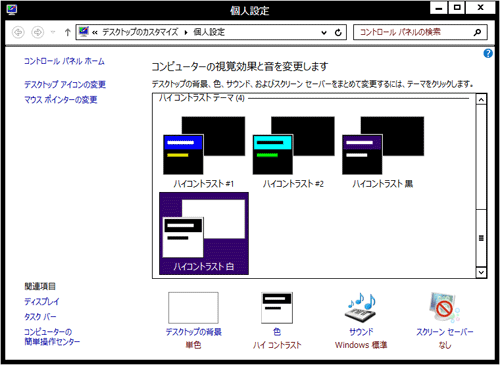This screenshot has height=365, width=500.
Task: Click the window system icon in title bar
Action: [12, 10]
